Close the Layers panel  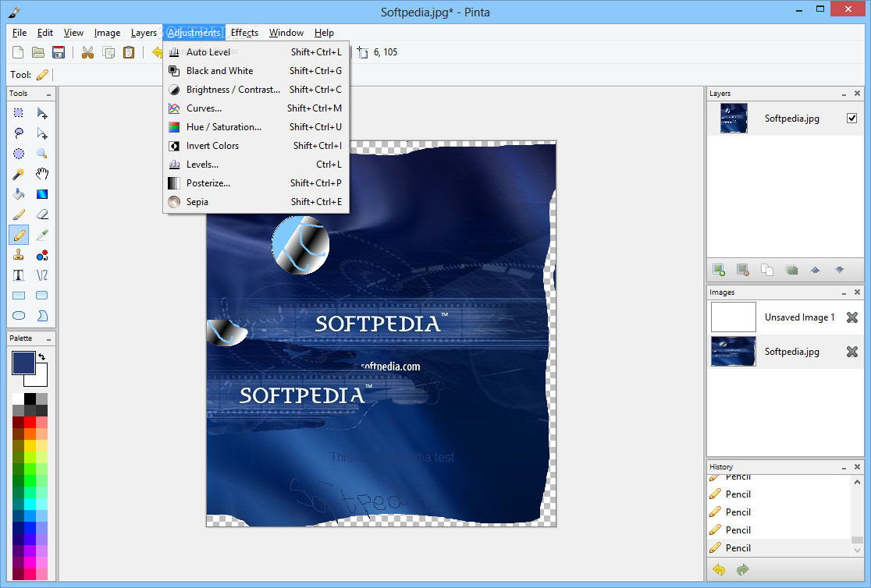click(857, 94)
